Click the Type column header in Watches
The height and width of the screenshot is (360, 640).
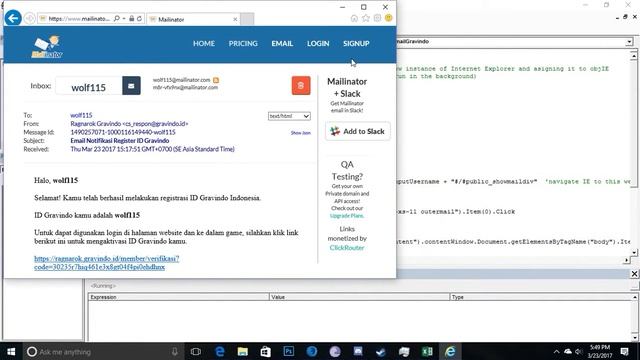[x=541, y=297]
